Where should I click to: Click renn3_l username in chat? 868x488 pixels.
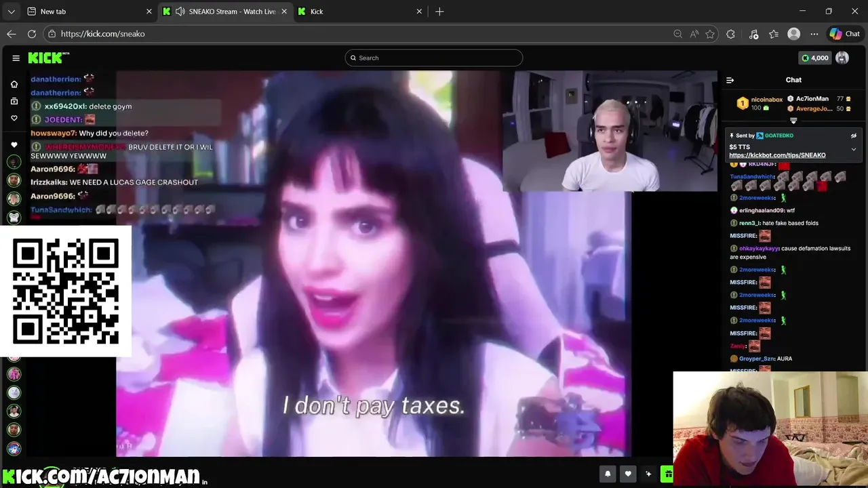point(749,223)
